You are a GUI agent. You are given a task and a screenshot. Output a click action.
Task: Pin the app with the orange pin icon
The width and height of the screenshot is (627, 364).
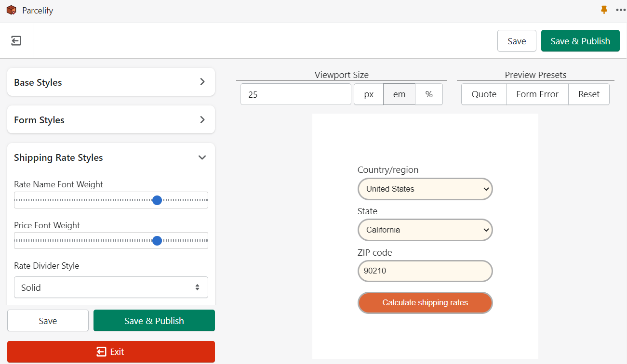604,10
